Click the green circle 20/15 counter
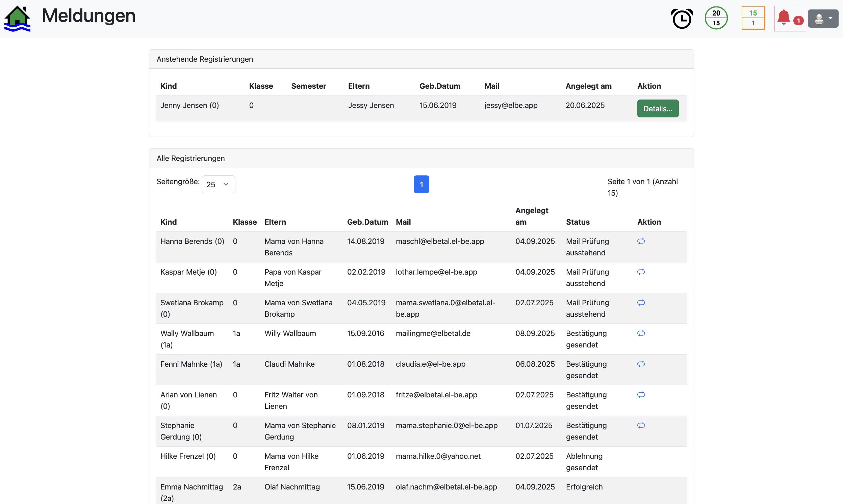 tap(716, 18)
